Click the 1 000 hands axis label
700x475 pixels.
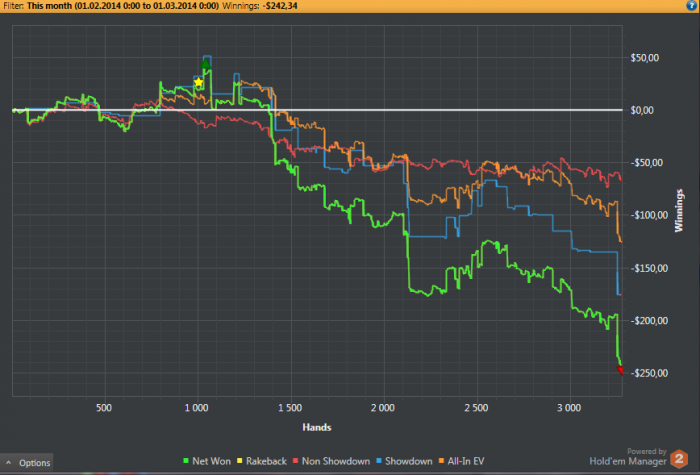click(x=196, y=408)
